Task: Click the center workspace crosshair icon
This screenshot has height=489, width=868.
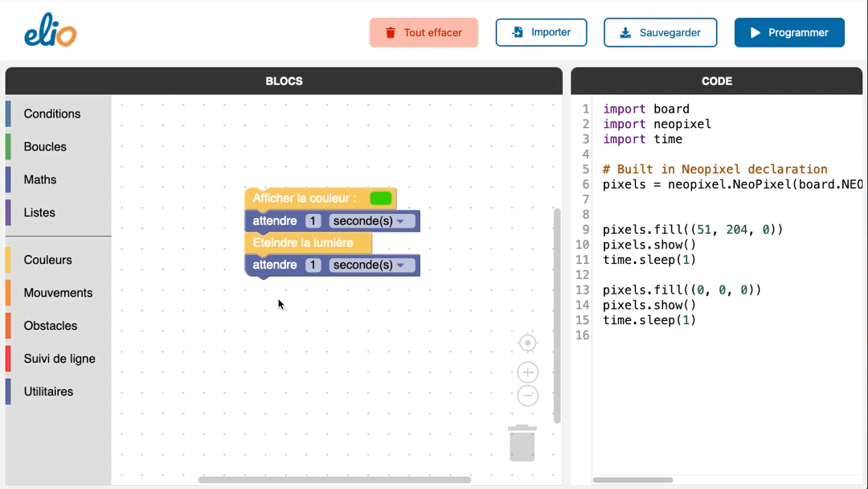Action: (x=527, y=343)
